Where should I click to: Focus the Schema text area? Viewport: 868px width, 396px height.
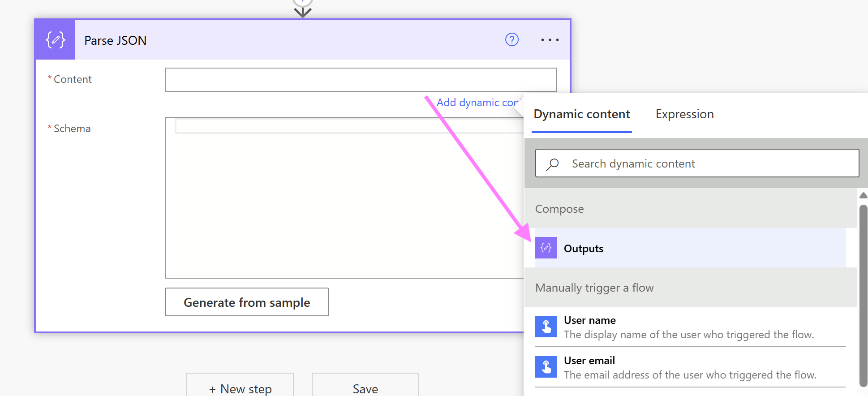(x=344, y=198)
